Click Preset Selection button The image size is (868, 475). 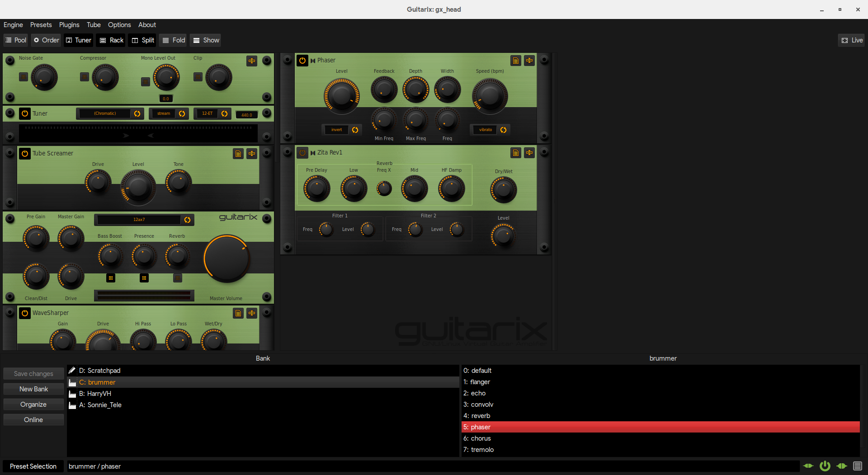click(33, 466)
